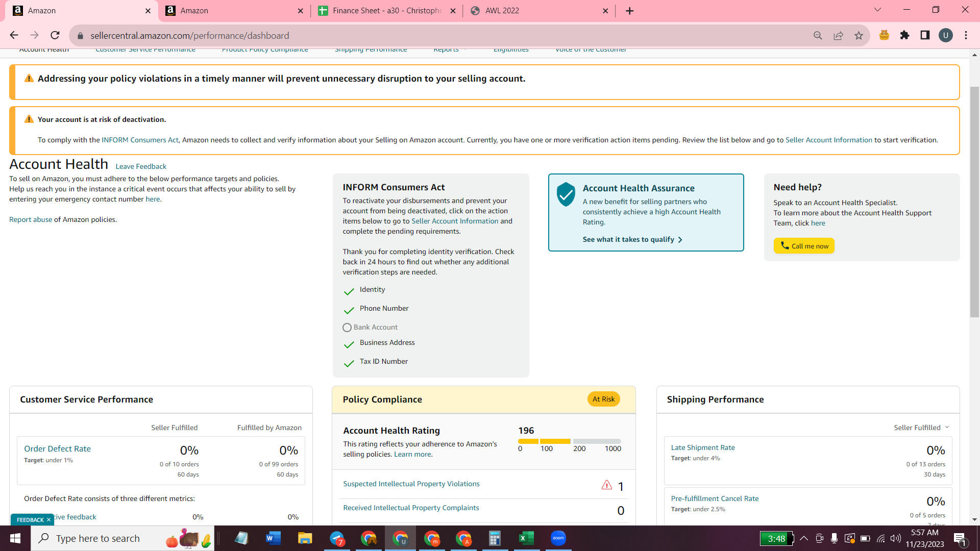Close the Finance Sheet tab

click(453, 11)
